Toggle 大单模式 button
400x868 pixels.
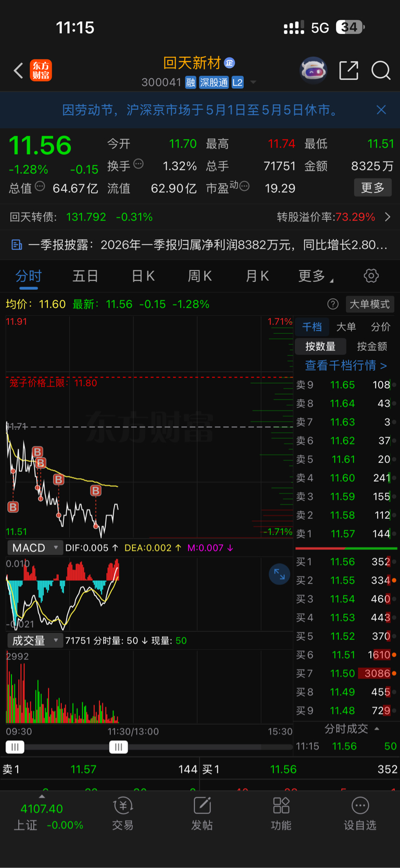pos(370,304)
